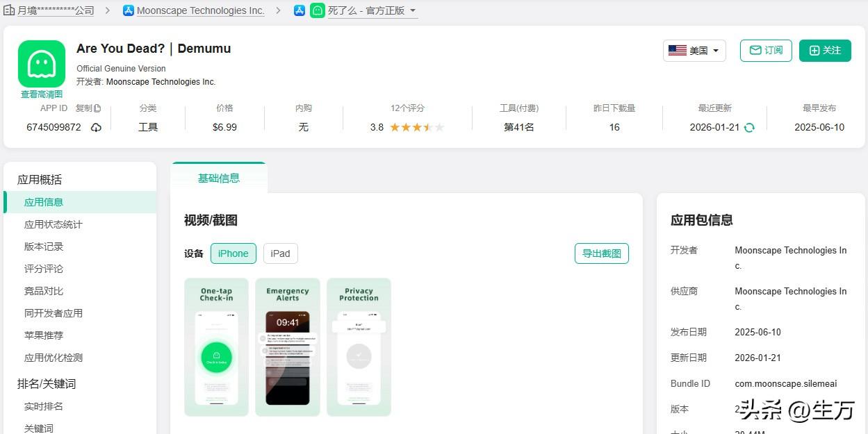Click 应用概括 sidebar heading
Image resolution: width=868 pixels, height=434 pixels.
click(40, 179)
